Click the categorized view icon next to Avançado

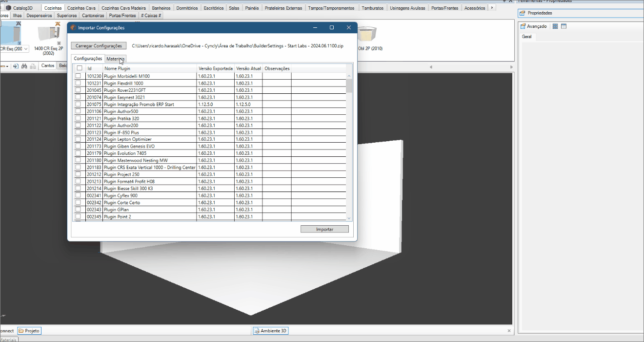tap(555, 26)
